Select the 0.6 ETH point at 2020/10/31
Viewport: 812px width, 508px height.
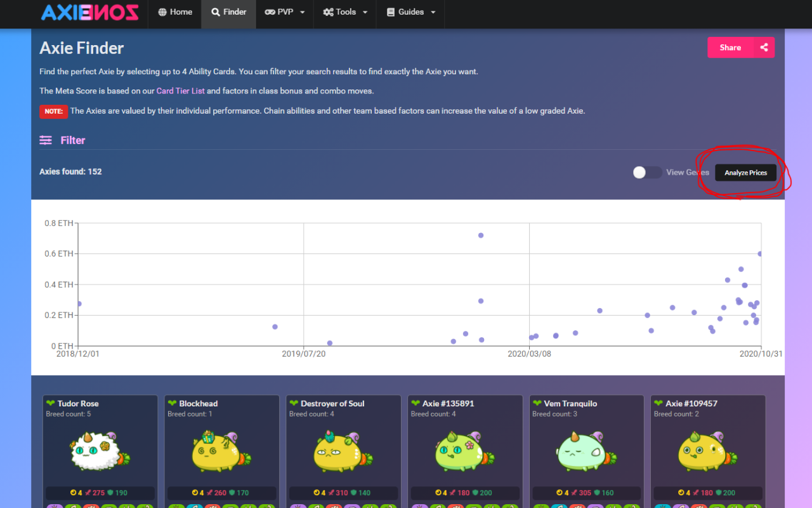(x=760, y=253)
